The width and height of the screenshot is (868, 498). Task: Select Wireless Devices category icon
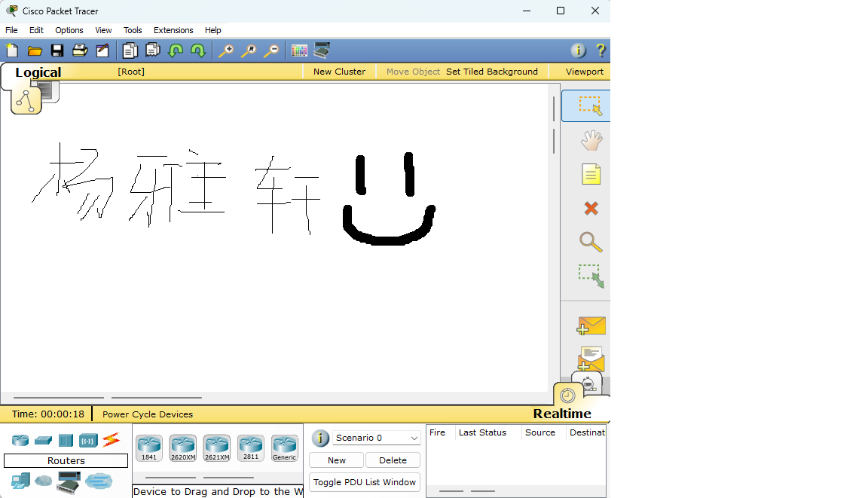(89, 441)
